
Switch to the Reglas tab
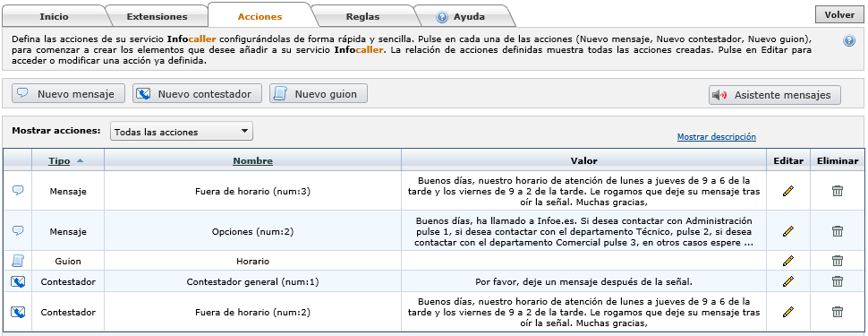[362, 17]
